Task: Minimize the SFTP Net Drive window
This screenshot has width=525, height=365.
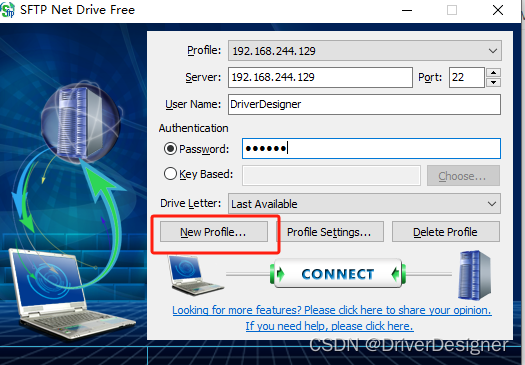Action: point(407,10)
